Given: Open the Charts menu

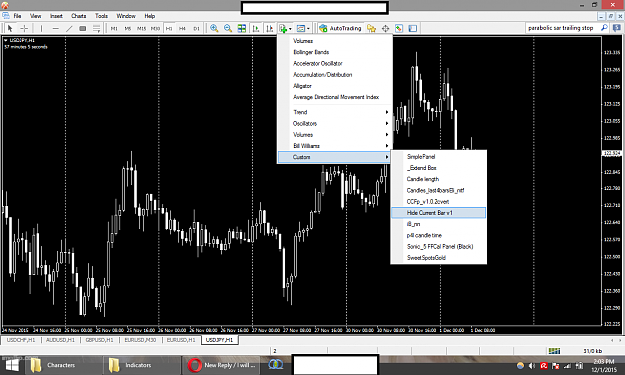Looking at the screenshot, I should (x=79, y=16).
